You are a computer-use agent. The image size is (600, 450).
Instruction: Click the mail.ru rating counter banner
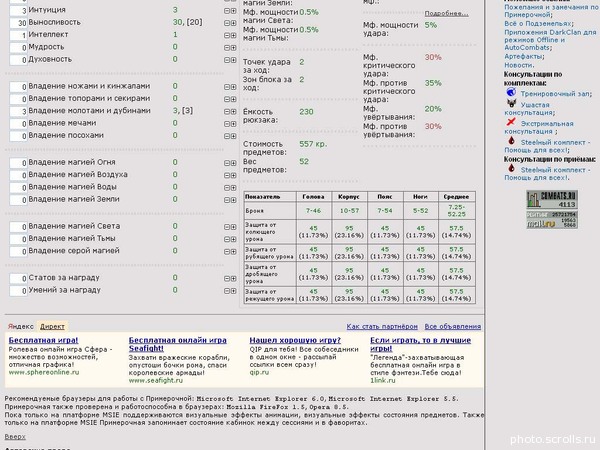552,220
